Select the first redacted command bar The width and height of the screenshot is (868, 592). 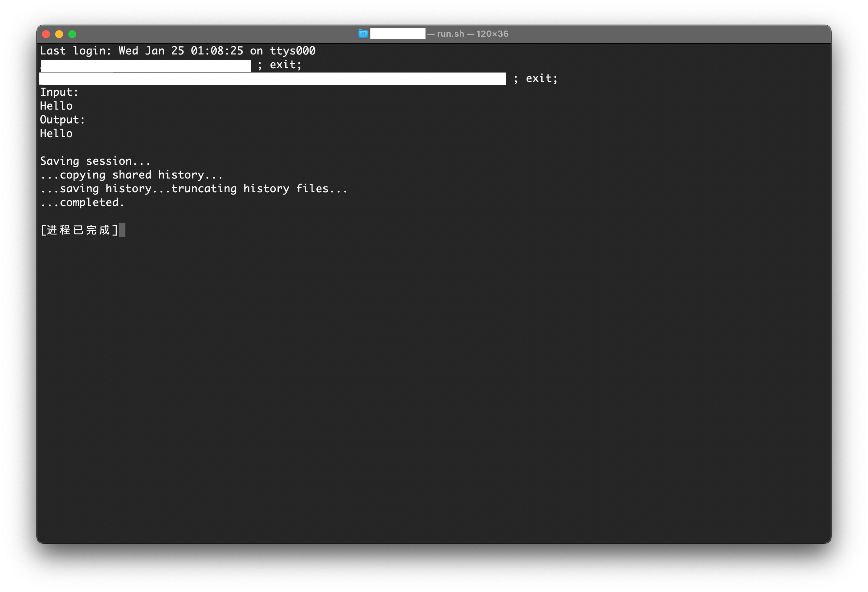(146, 65)
